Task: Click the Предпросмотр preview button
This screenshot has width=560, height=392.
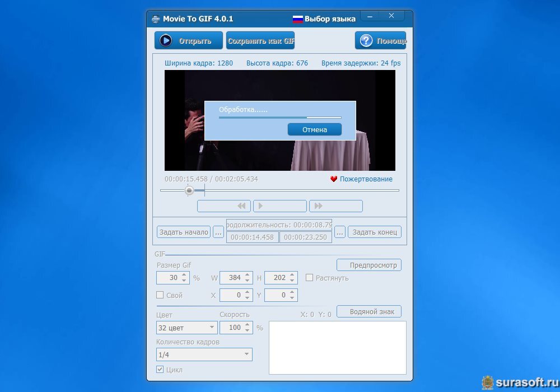Action: (369, 265)
